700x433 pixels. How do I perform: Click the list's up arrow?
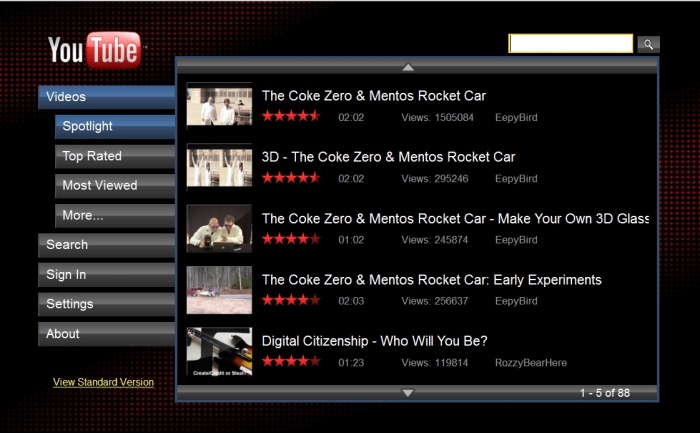click(x=408, y=67)
